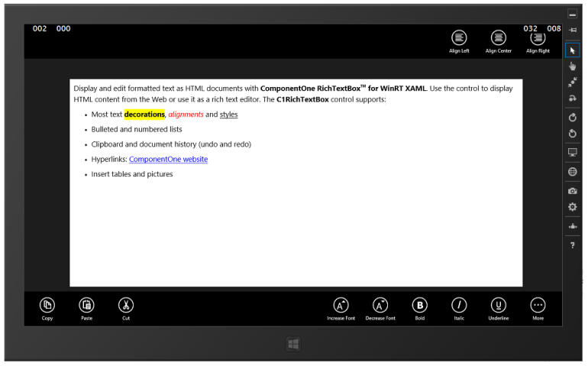Click the highlighted word decorations
Viewport: 588px width, 366px height.
tap(144, 114)
